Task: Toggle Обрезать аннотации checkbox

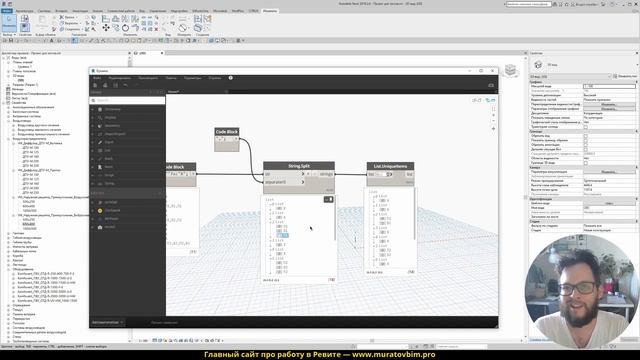Action: click(x=585, y=145)
